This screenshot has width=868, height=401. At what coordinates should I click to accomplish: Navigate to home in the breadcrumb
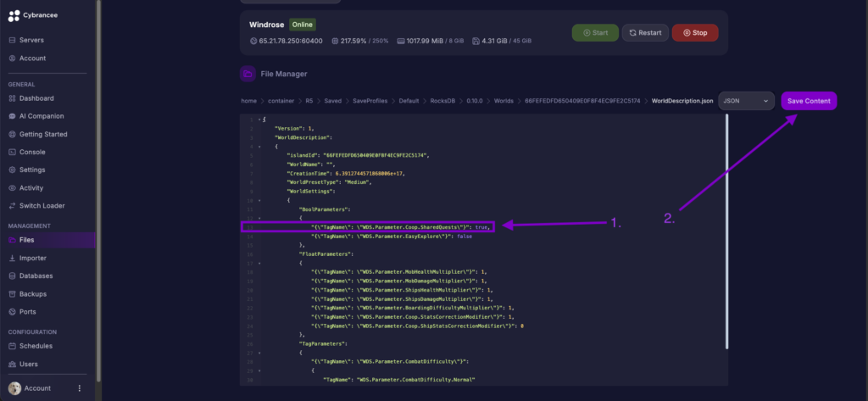(248, 101)
